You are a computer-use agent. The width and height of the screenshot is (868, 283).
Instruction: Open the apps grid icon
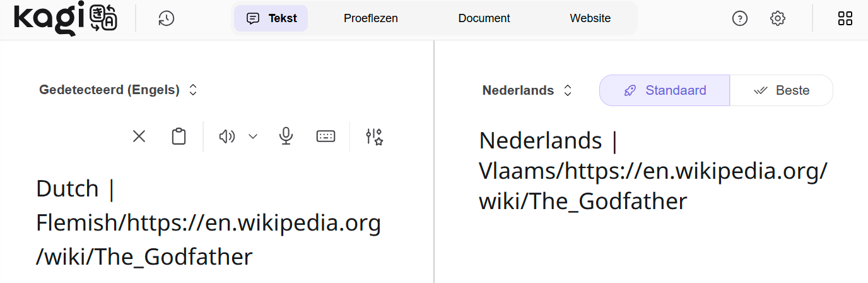tap(845, 18)
